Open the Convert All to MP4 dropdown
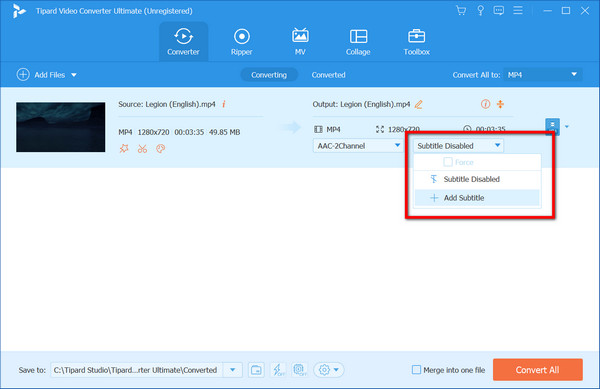Screen dimensions: 600x389 pos(543,75)
